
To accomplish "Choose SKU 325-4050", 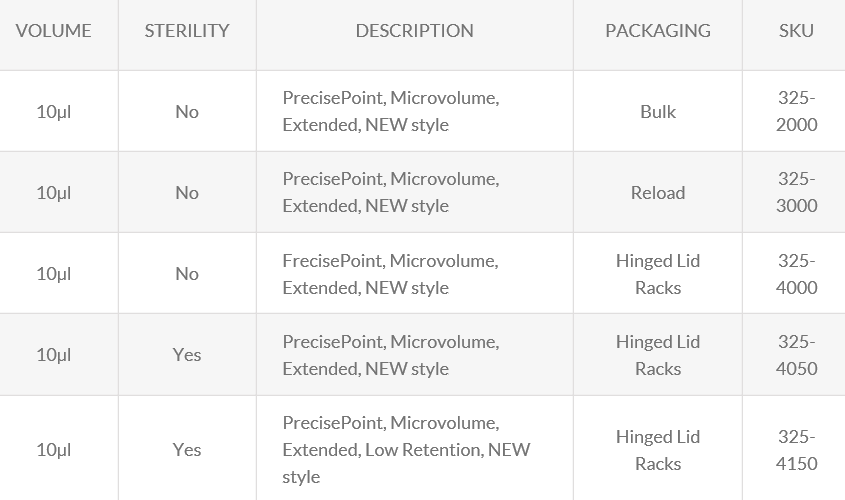I will click(797, 355).
